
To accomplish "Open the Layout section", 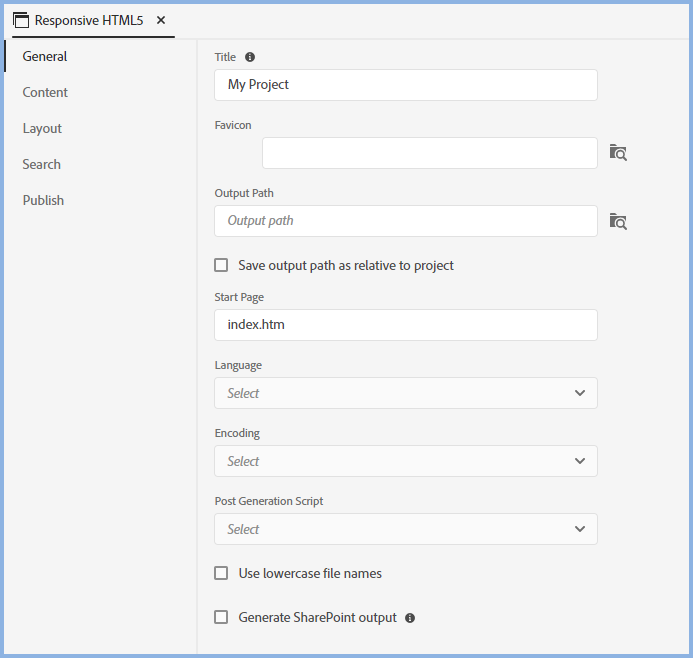I will tap(42, 128).
